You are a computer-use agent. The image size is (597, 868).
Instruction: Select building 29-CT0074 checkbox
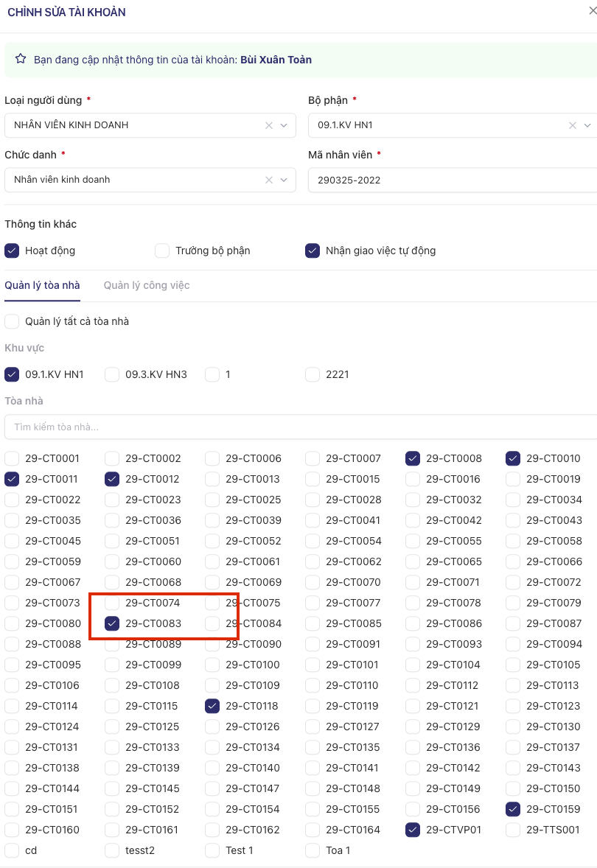pos(112,603)
